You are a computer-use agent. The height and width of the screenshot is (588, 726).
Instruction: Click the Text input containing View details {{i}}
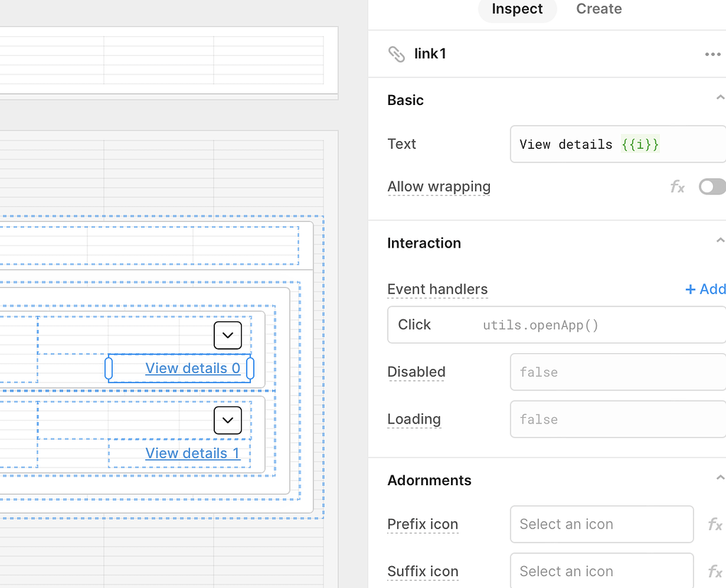[x=617, y=144]
